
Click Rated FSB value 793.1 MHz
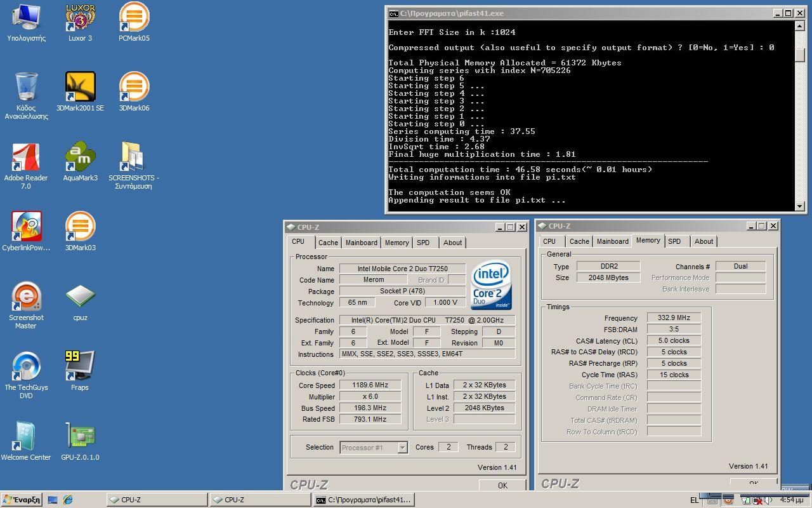point(370,419)
